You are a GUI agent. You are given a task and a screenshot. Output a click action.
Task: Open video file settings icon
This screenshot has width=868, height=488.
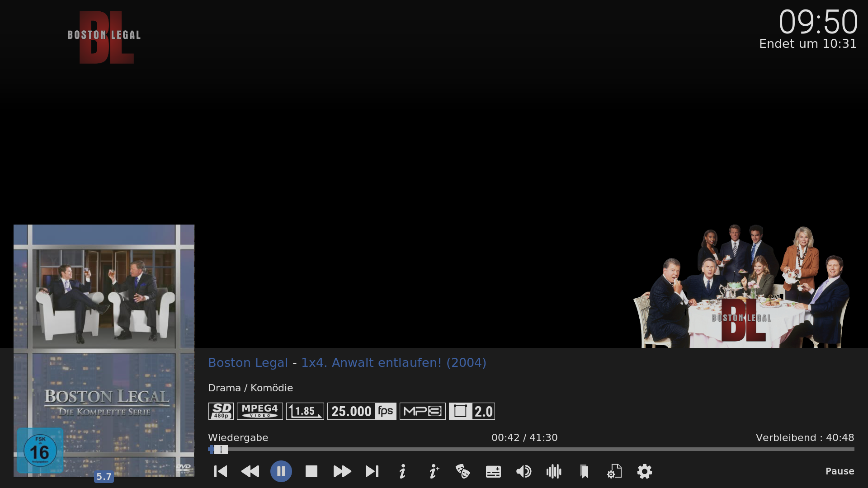click(x=614, y=471)
